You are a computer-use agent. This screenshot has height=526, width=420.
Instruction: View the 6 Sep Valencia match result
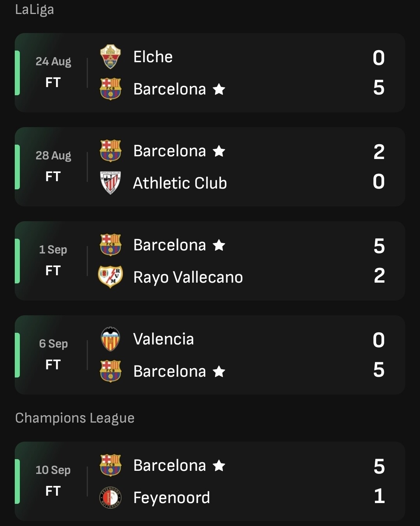(x=210, y=355)
